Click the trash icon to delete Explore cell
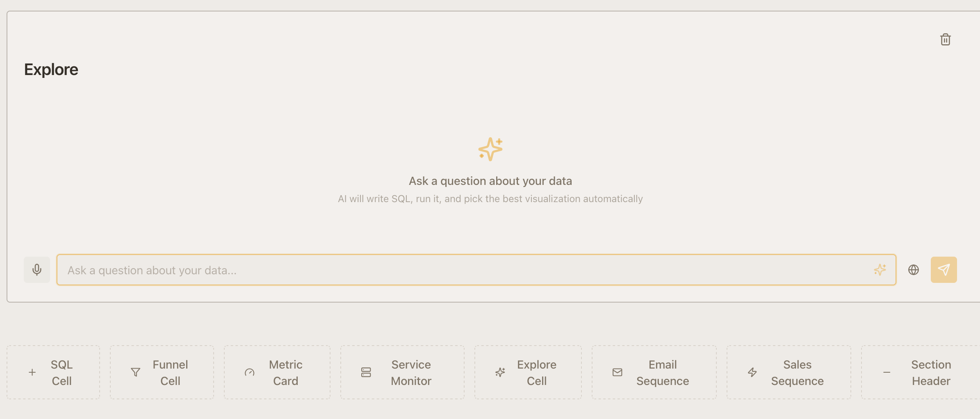Viewport: 980px width, 419px height. (946, 39)
